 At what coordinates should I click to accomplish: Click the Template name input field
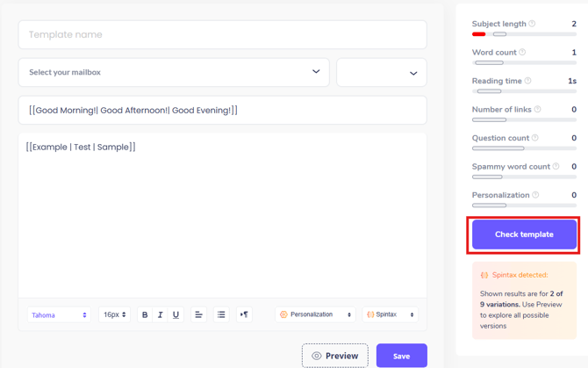[x=222, y=35]
